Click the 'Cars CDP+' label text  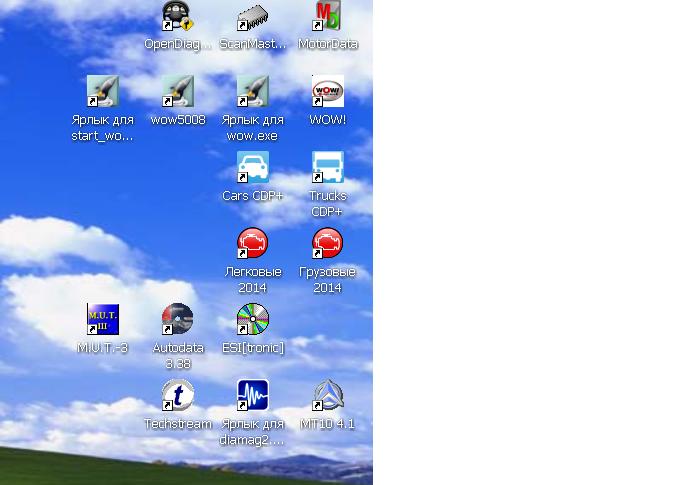253,196
